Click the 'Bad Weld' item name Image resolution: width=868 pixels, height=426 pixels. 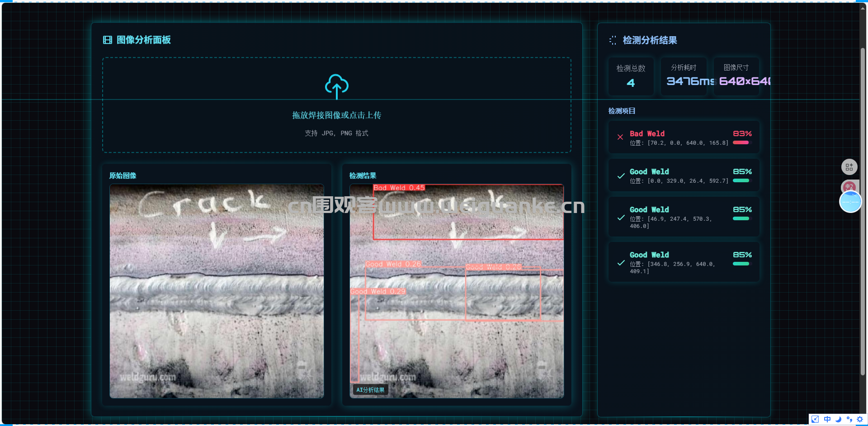647,133
